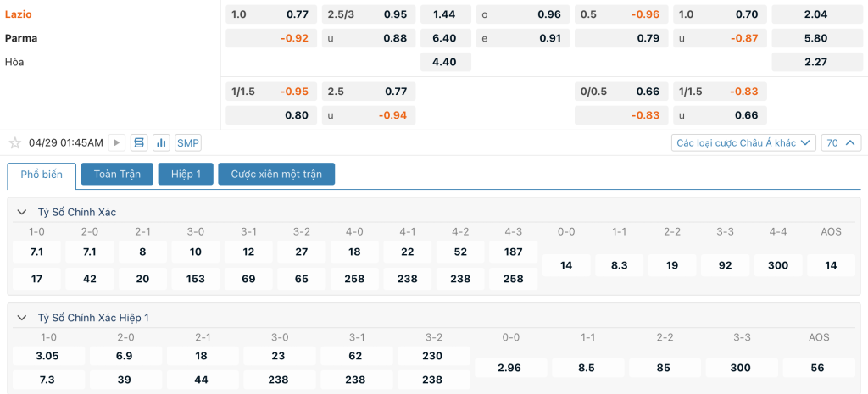Star the match as favorite
The image size is (868, 394).
15,142
